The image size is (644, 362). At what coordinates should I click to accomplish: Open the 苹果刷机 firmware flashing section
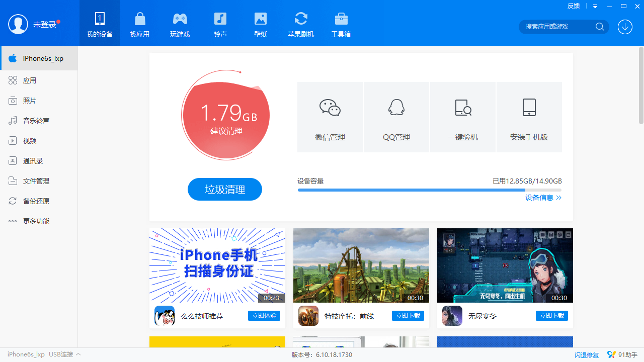pyautogui.click(x=300, y=23)
